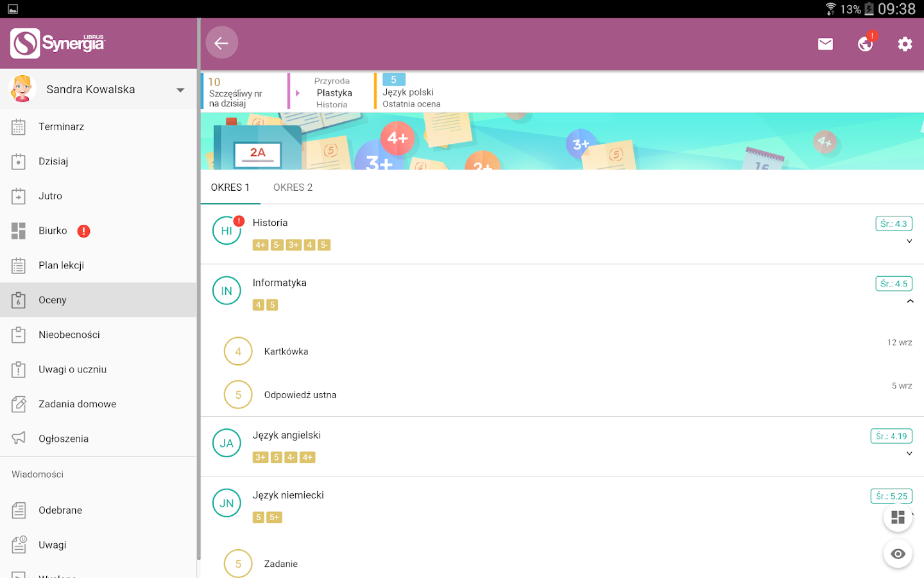924x578 pixels.
Task: Switch to the OKRES 1 tab
Action: pos(230,188)
